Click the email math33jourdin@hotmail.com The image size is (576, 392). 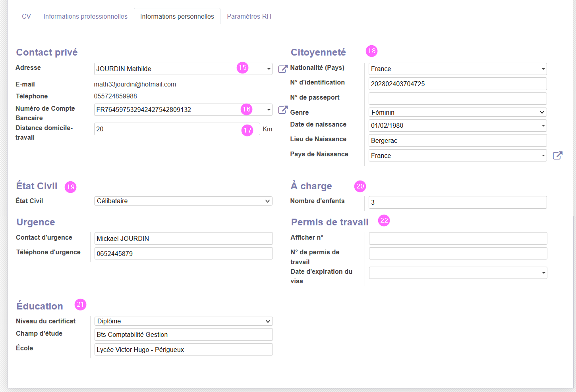point(135,84)
